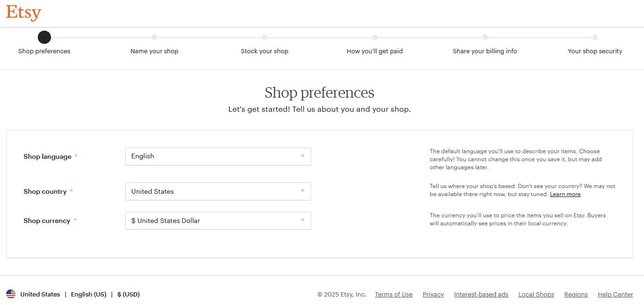Click the US flag icon in footer
Viewport: 644px width, 305px height.
pyautogui.click(x=11, y=294)
